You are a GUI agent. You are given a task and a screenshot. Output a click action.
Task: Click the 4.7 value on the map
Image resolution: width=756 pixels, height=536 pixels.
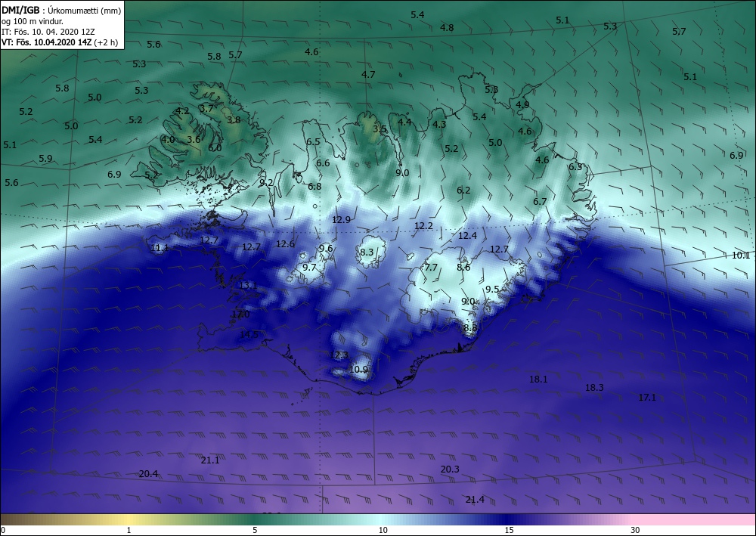click(368, 74)
